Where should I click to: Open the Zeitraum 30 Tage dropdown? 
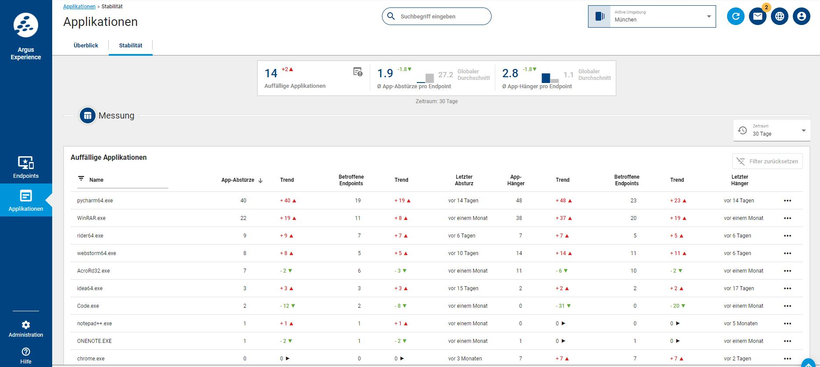point(772,130)
